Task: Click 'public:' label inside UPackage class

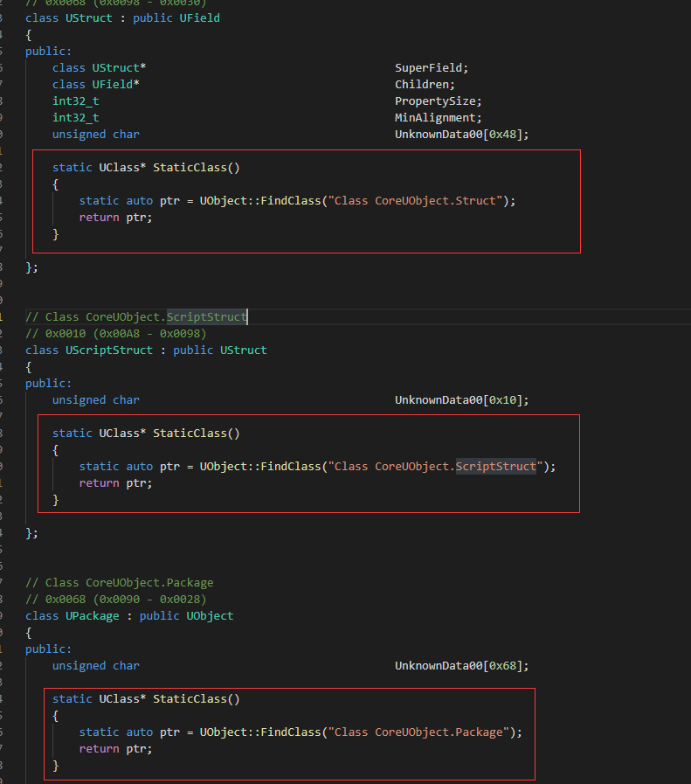Action: [48, 649]
